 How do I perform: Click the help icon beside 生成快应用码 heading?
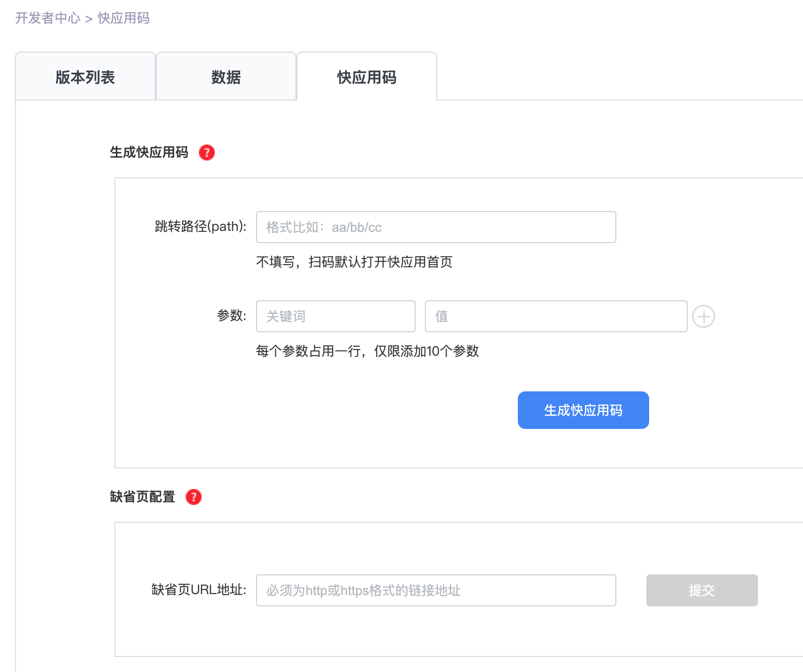pos(206,153)
